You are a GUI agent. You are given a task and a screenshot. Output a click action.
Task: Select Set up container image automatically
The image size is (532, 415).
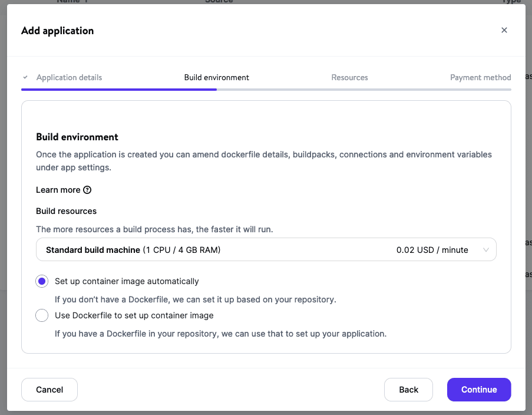click(x=42, y=281)
